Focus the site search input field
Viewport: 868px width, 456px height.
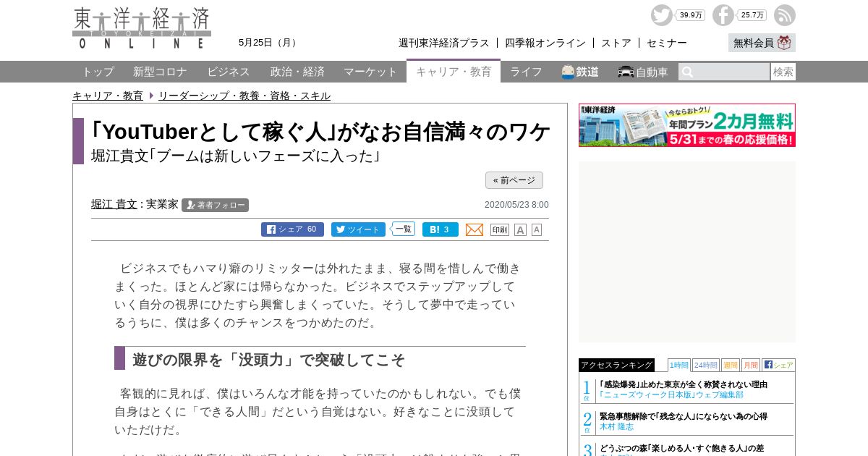724,72
